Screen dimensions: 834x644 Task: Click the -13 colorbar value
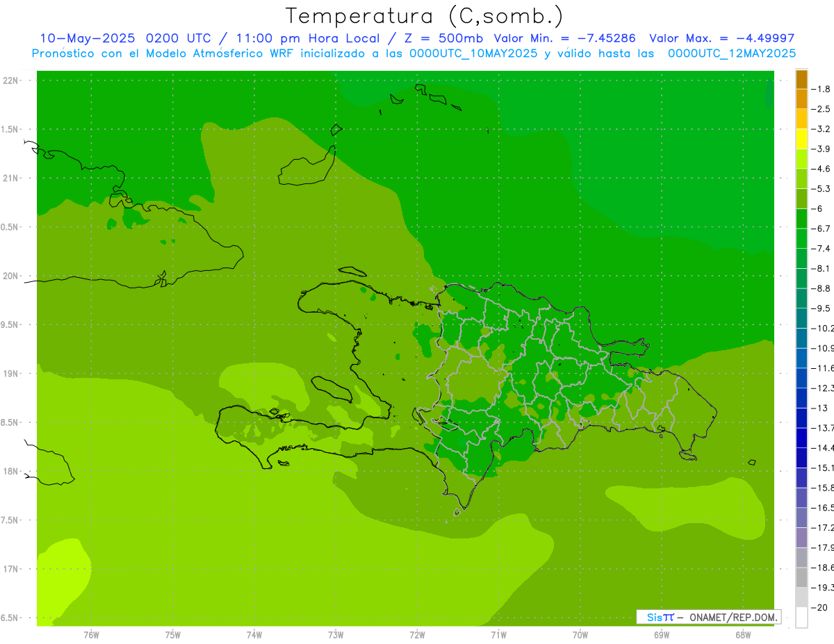tap(819, 408)
